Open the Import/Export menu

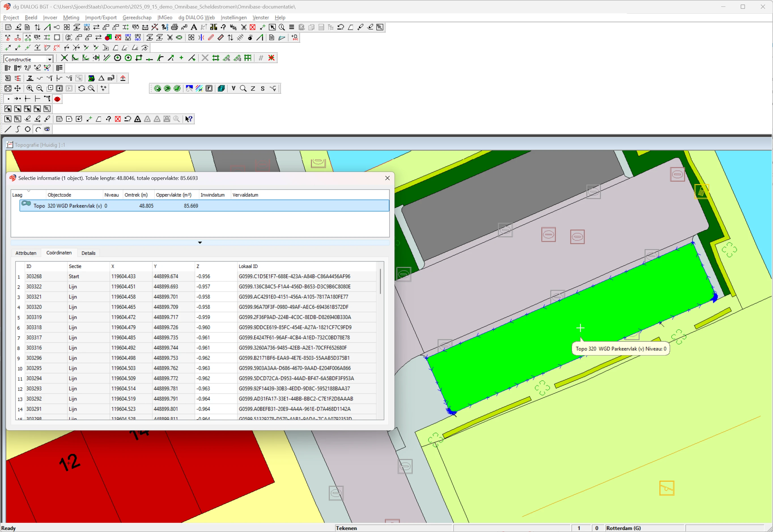(x=101, y=17)
